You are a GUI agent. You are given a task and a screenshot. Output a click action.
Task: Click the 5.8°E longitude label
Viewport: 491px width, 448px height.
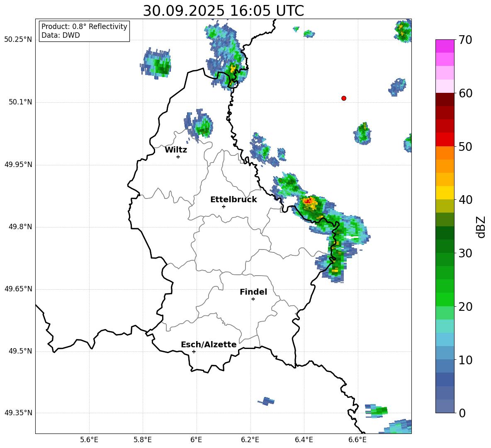point(143,440)
